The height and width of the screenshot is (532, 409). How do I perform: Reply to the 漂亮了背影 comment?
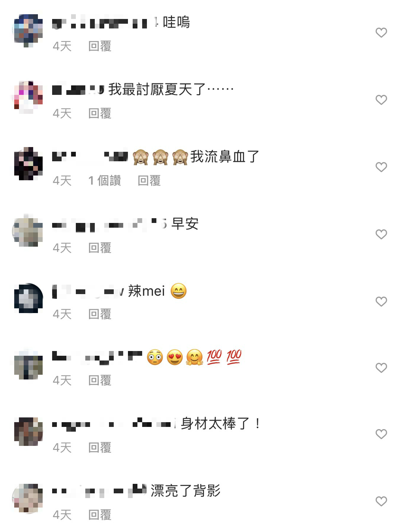(x=100, y=515)
